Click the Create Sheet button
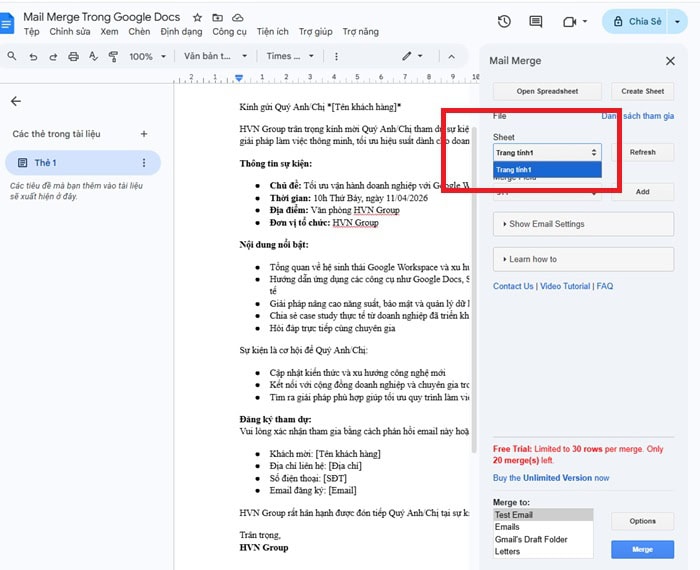The width and height of the screenshot is (700, 570). pos(642,91)
